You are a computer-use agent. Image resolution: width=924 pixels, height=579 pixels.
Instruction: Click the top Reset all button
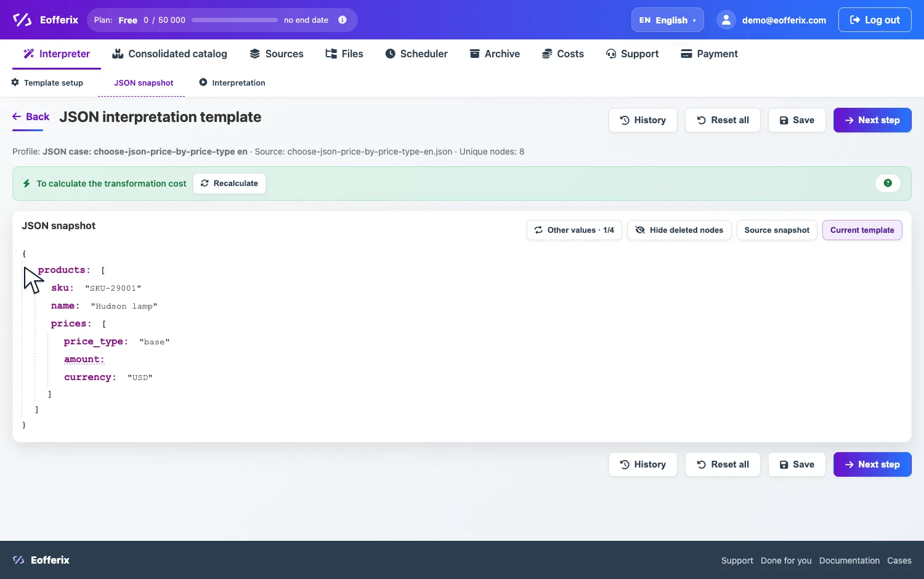pyautogui.click(x=723, y=120)
